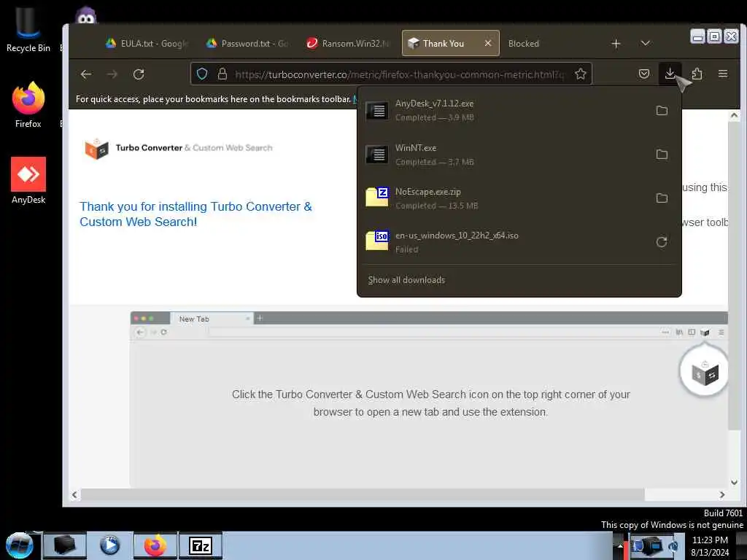The image size is (747, 560).
Task: Click the URL address bar
Action: [399, 74]
